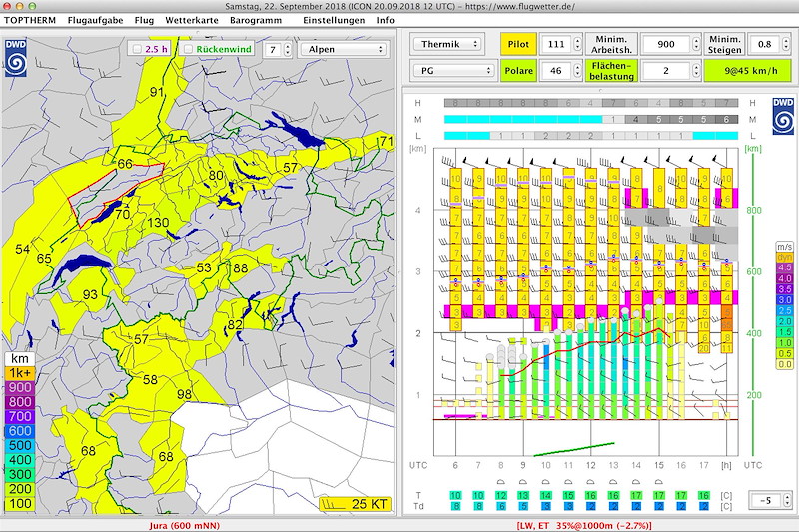This screenshot has width=799, height=532.
Task: Select map region labeled 130
Action: 158,223
